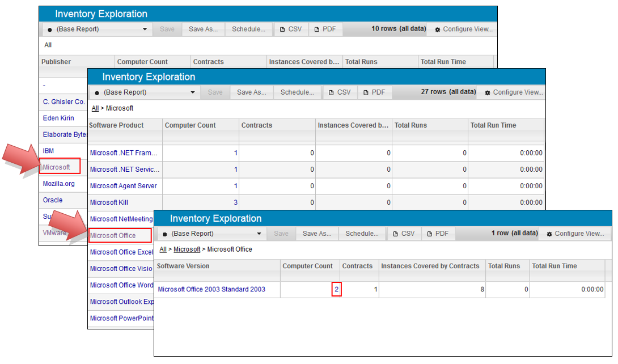Export PDF from the back window
This screenshot has width=618, height=364.
click(325, 29)
